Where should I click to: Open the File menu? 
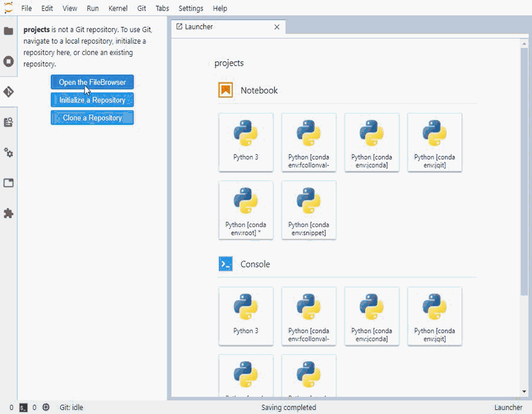[x=27, y=8]
